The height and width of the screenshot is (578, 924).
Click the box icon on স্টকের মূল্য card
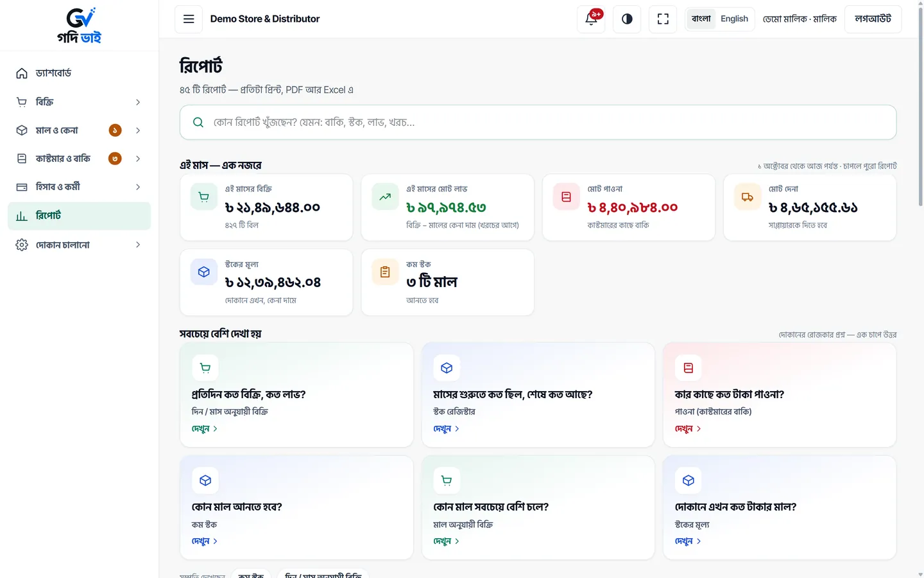[204, 272]
